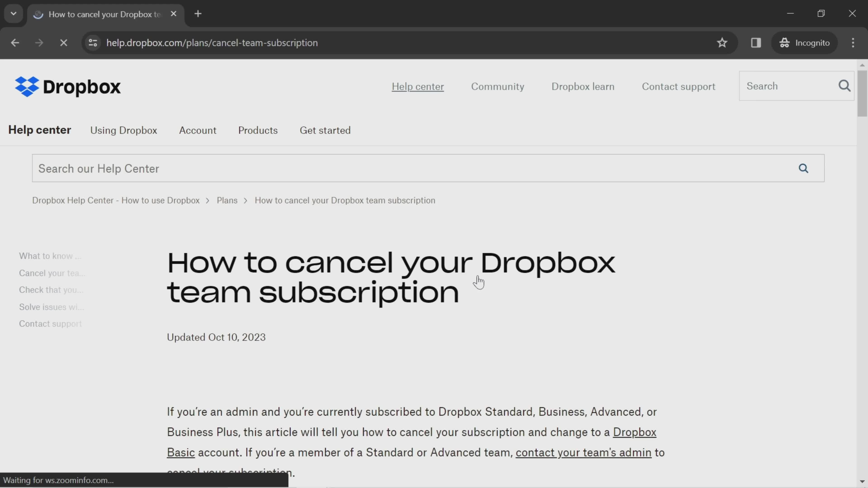Jump to 'Solve issues wi...' section
868x488 pixels.
(x=51, y=307)
